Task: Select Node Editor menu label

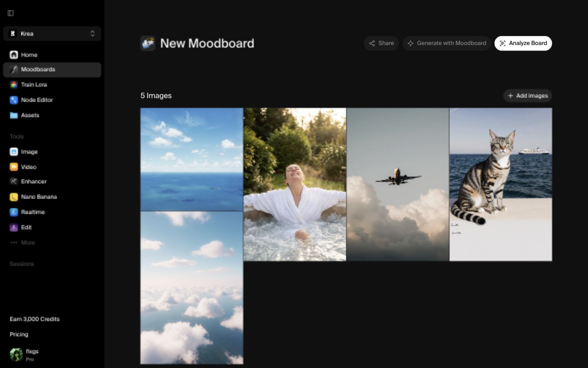Action: 37,100
